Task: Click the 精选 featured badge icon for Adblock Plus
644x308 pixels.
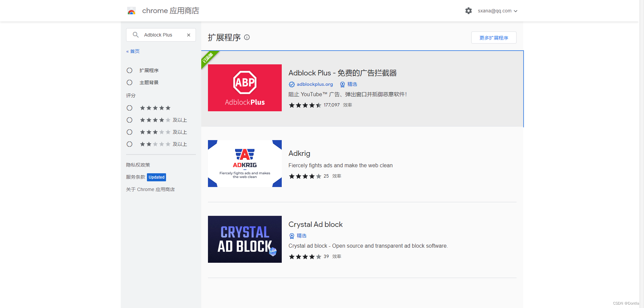Action: [342, 84]
